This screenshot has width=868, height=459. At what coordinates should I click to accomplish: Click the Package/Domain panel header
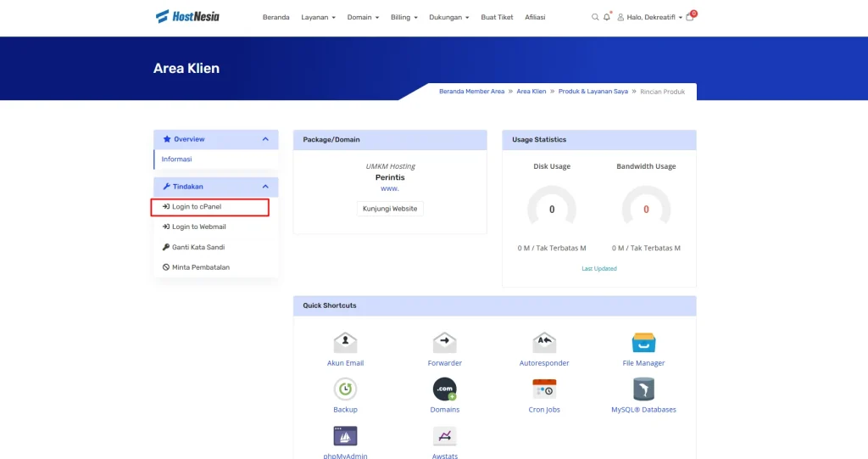pyautogui.click(x=390, y=140)
